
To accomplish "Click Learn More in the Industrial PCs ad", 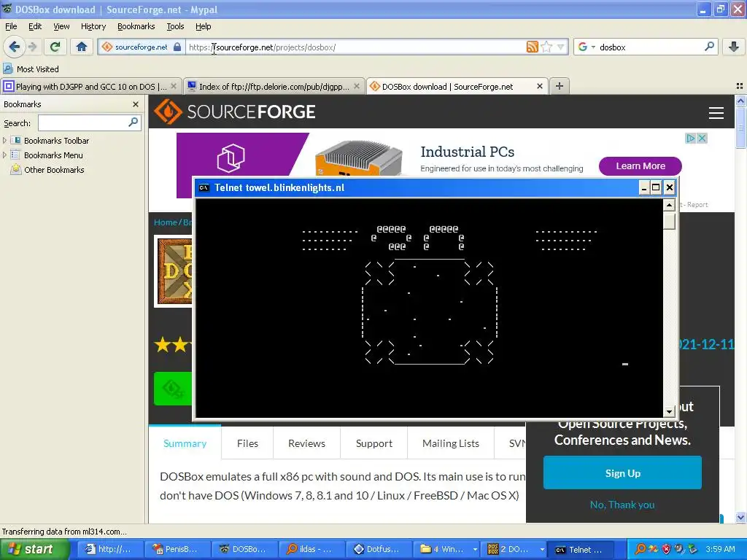I will 640,166.
